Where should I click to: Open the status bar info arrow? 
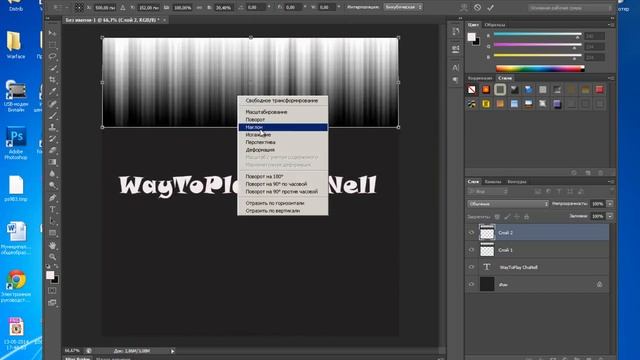pyautogui.click(x=173, y=351)
